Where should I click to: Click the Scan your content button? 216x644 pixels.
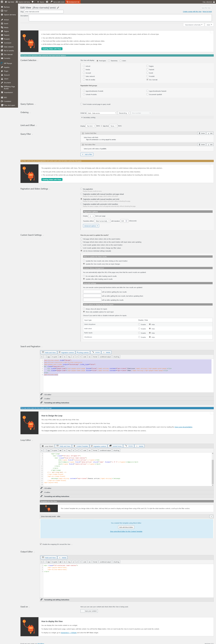coord(89,611)
